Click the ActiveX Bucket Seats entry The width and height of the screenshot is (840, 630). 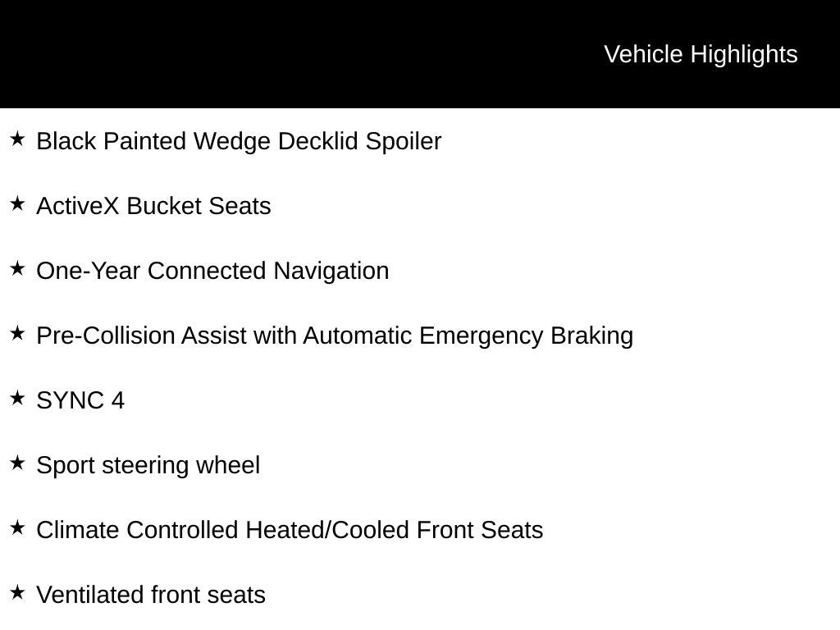point(153,206)
